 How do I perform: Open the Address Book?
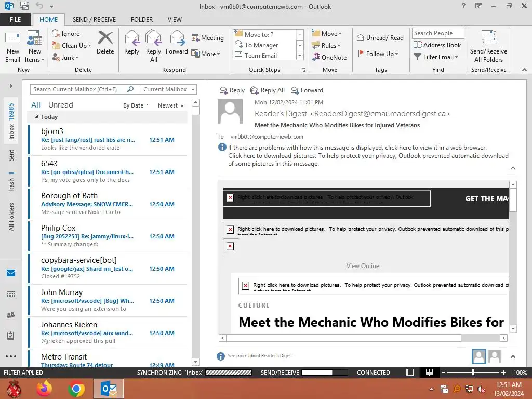point(437,45)
